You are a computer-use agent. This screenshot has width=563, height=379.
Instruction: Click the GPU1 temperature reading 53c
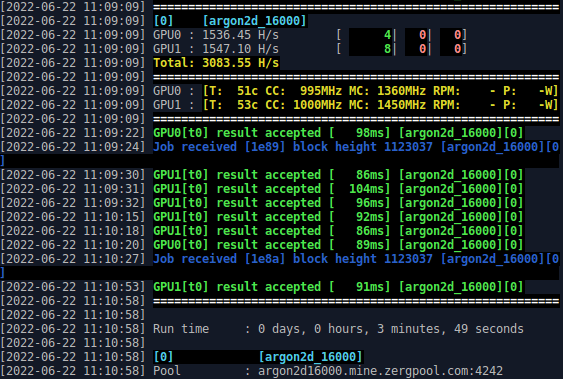247,105
